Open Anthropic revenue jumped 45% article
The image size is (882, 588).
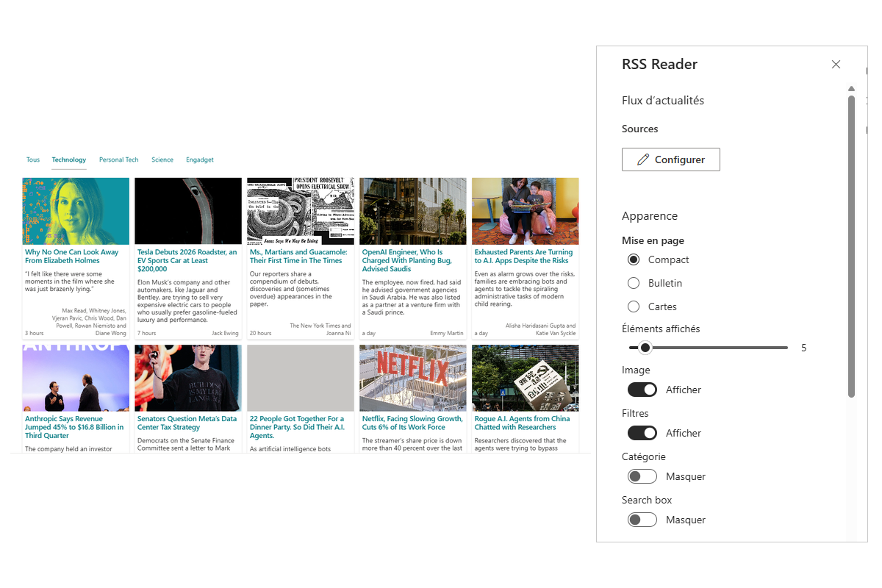point(74,427)
